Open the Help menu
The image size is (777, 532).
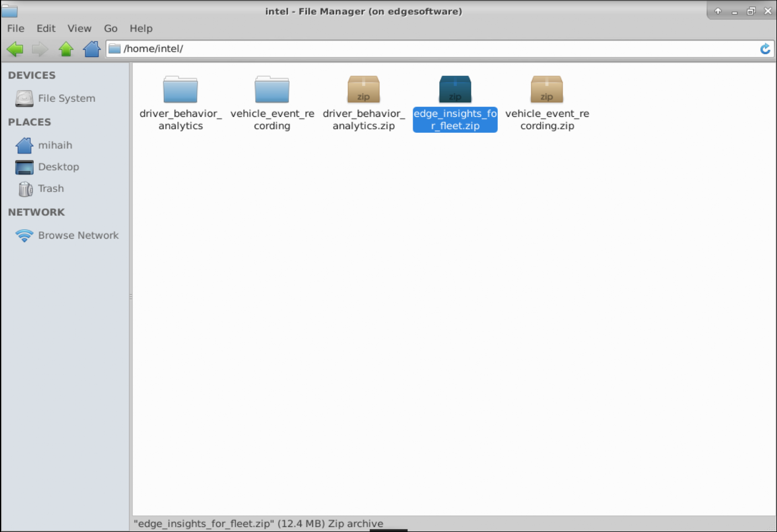[141, 28]
